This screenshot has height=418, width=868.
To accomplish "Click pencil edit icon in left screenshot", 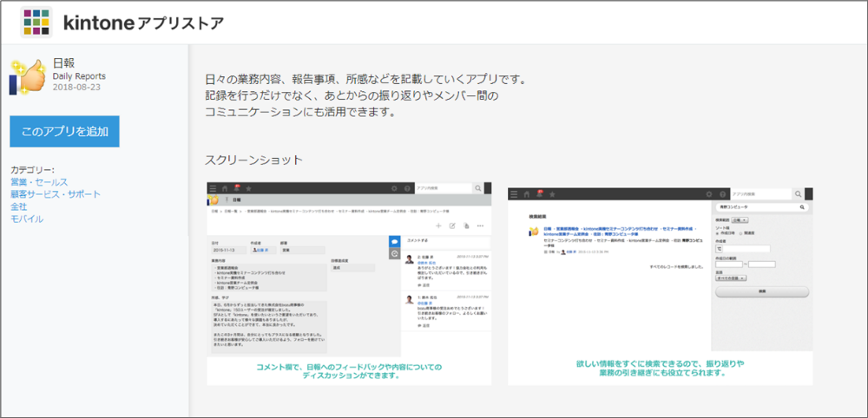I will (x=452, y=225).
